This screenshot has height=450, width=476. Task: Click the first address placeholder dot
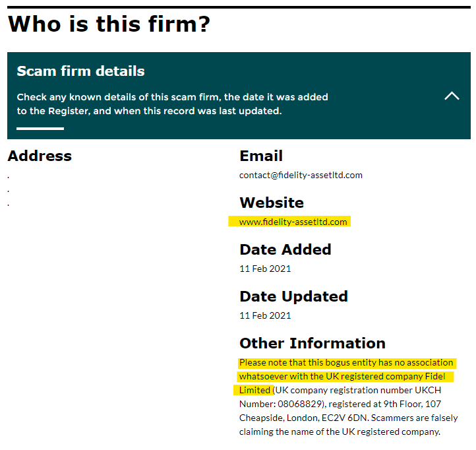click(8, 177)
